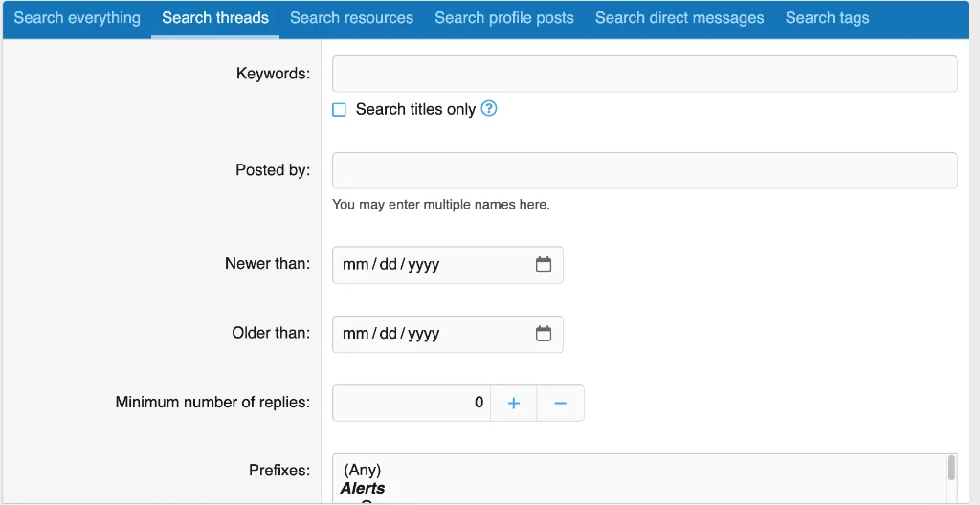
Task: Select (Any) in the Prefixes list
Action: pyautogui.click(x=363, y=471)
